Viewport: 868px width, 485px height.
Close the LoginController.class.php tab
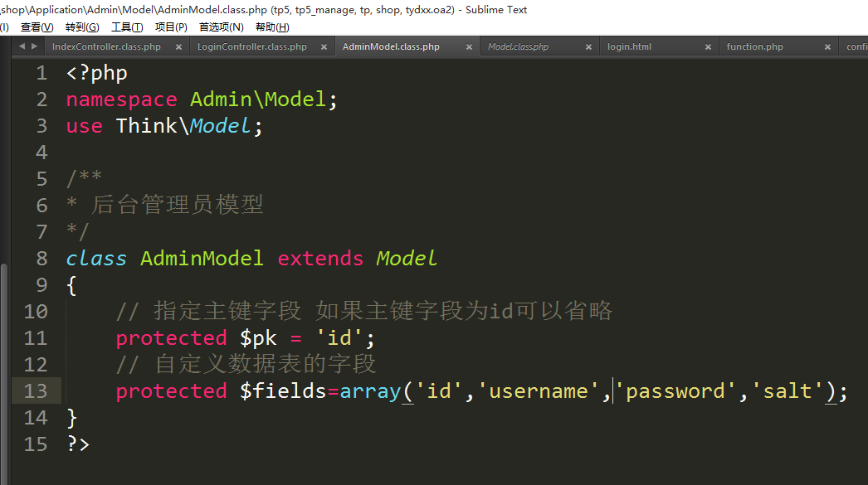coord(324,47)
